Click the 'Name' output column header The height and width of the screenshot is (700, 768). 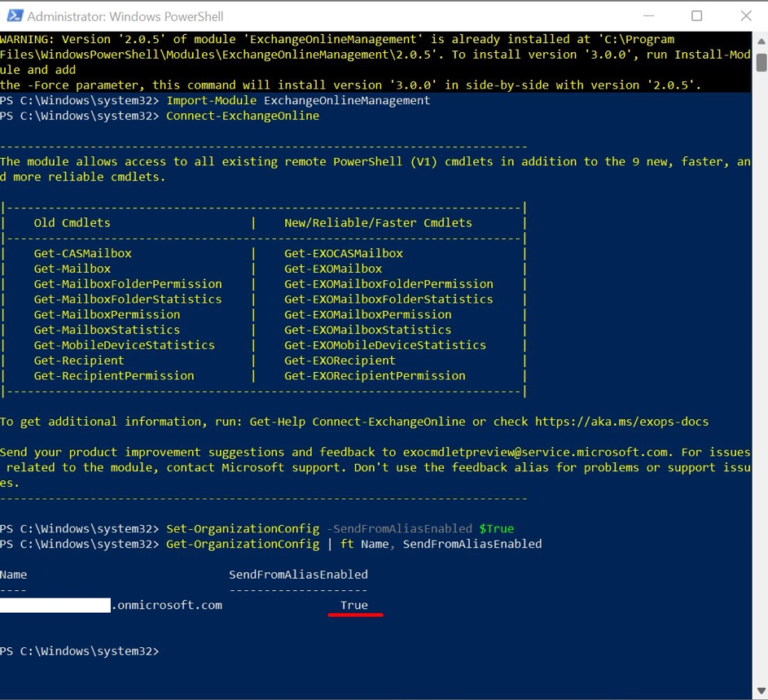pos(14,575)
